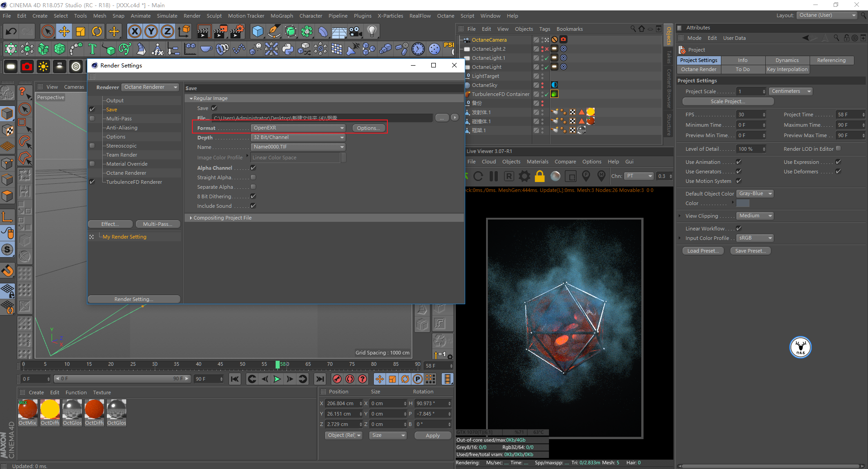Image resolution: width=868 pixels, height=469 pixels.
Task: Go to end of animation
Action: [x=320, y=379]
